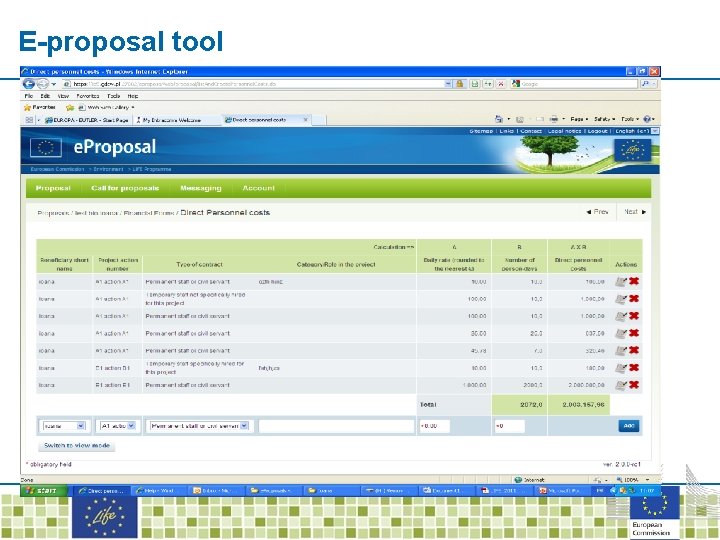The height and width of the screenshot is (540, 720).
Task: Delete the row costing 2,000,000.00
Action: click(x=634, y=385)
